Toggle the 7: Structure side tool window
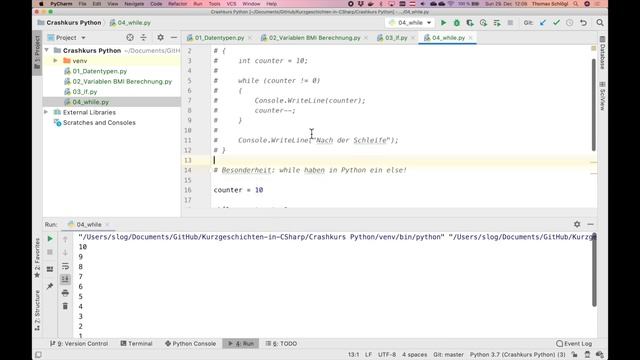Viewport: 640px width, 360px height. (37, 310)
